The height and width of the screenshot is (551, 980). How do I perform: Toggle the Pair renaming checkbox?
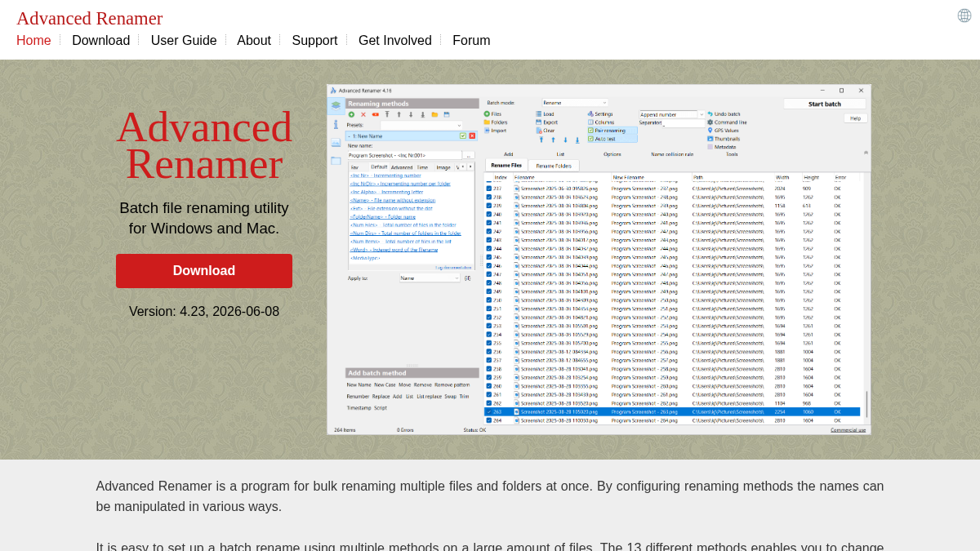[x=590, y=130]
